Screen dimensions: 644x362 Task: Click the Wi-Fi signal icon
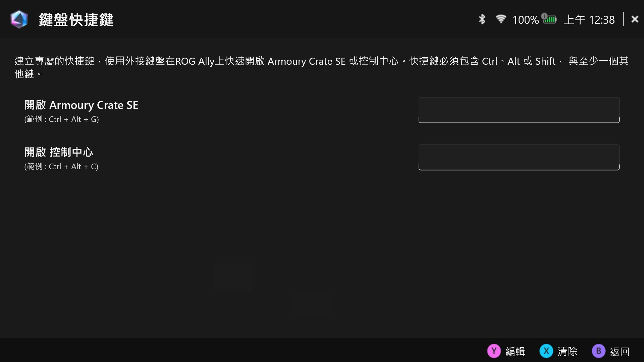[501, 19]
